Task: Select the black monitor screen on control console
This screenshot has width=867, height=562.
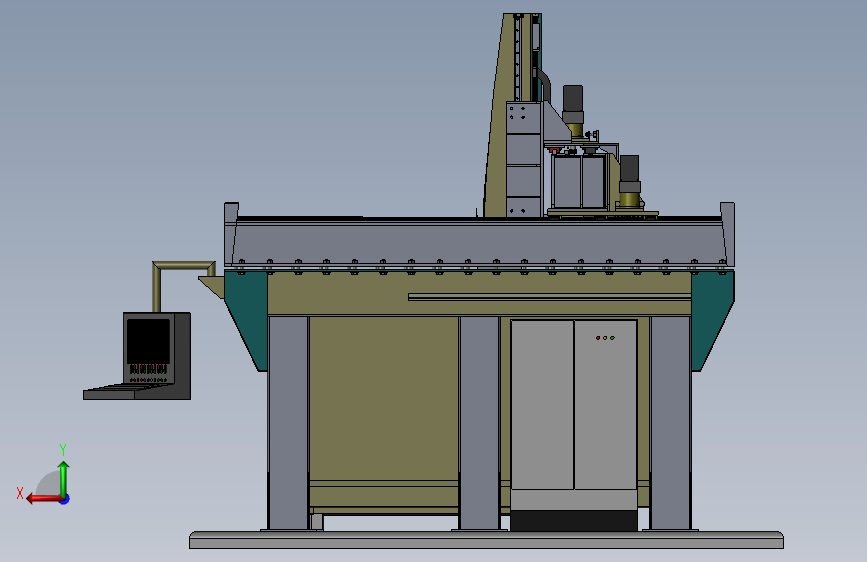Action: pos(148,341)
